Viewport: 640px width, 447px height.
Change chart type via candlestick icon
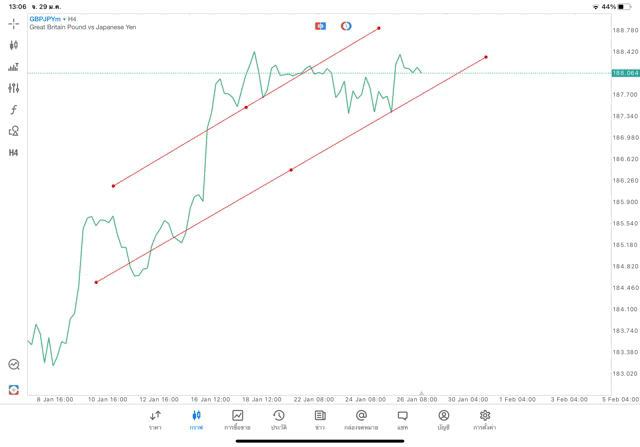click(14, 45)
